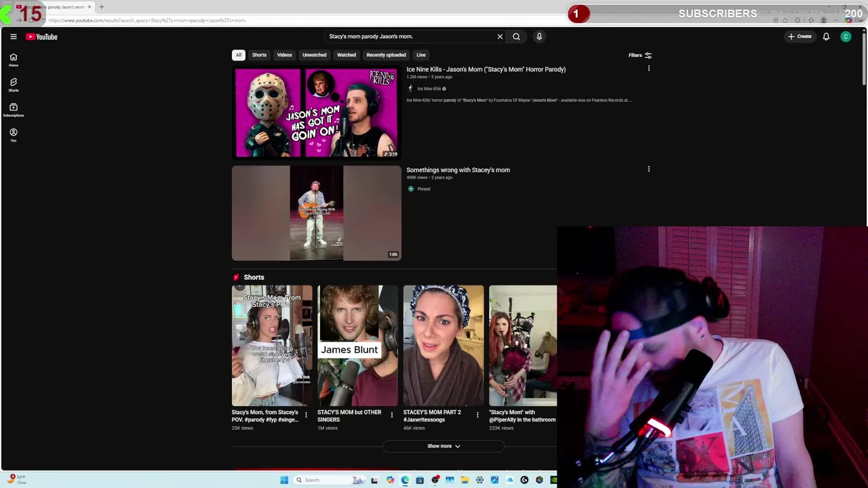Image resolution: width=868 pixels, height=488 pixels.
Task: Open the Stacy's Mom from Stacy's POV short
Action: click(x=272, y=346)
